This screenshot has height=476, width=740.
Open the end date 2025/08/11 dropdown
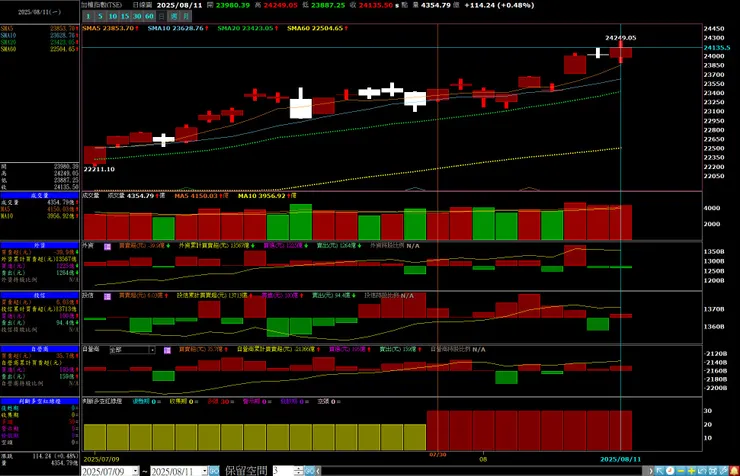click(x=204, y=471)
